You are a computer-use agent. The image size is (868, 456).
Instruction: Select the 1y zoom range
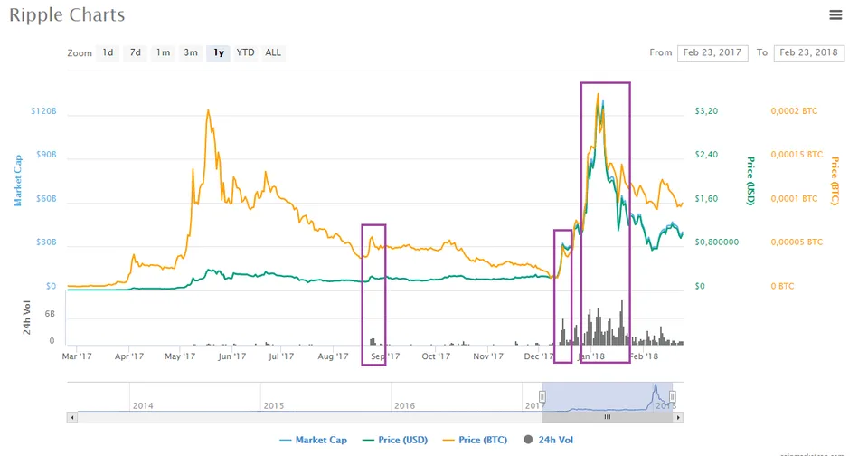[219, 52]
